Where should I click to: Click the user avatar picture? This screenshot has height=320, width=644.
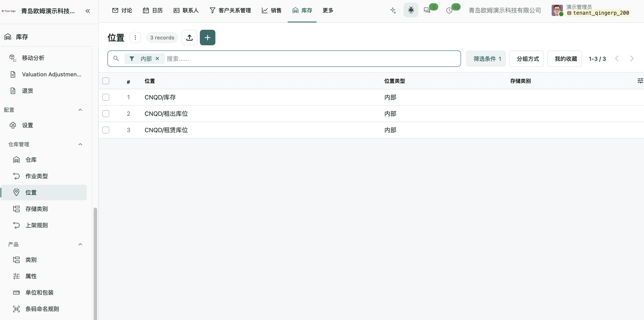click(x=557, y=10)
